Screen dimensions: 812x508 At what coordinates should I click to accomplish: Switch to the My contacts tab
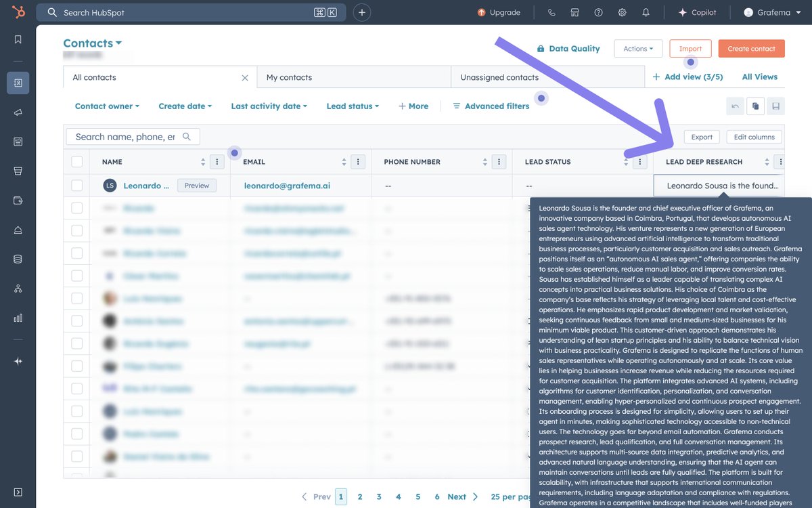pyautogui.click(x=353, y=77)
